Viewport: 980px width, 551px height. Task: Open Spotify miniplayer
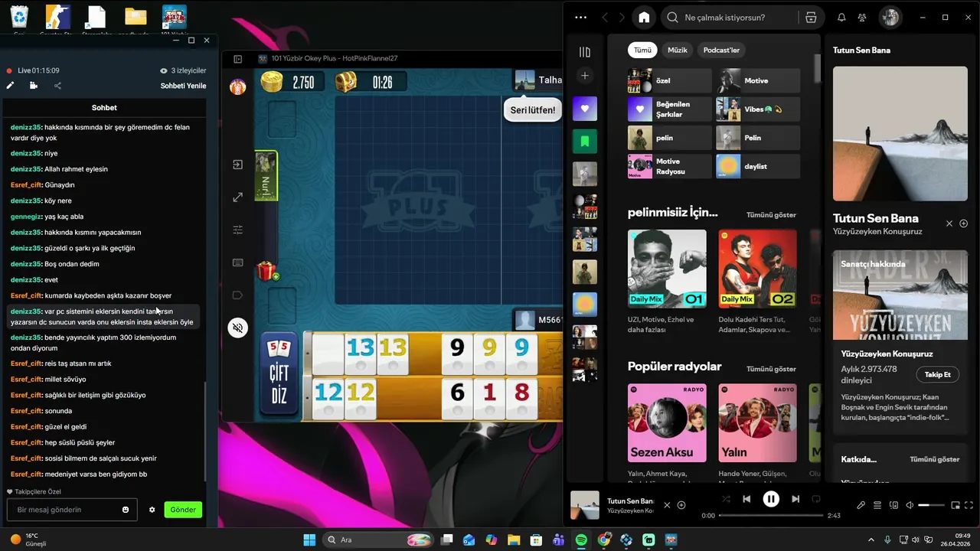pos(955,505)
